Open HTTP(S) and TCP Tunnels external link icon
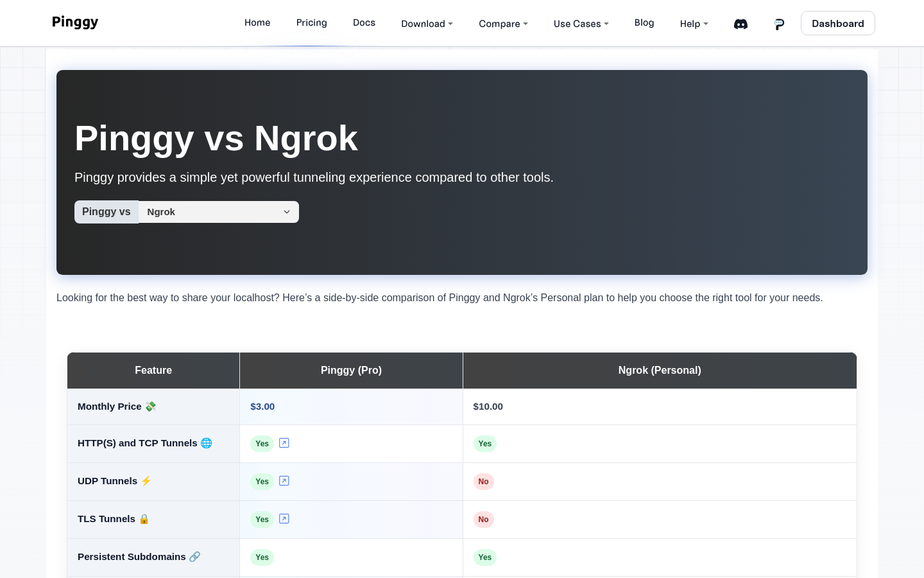This screenshot has width=924, height=578. click(x=284, y=443)
